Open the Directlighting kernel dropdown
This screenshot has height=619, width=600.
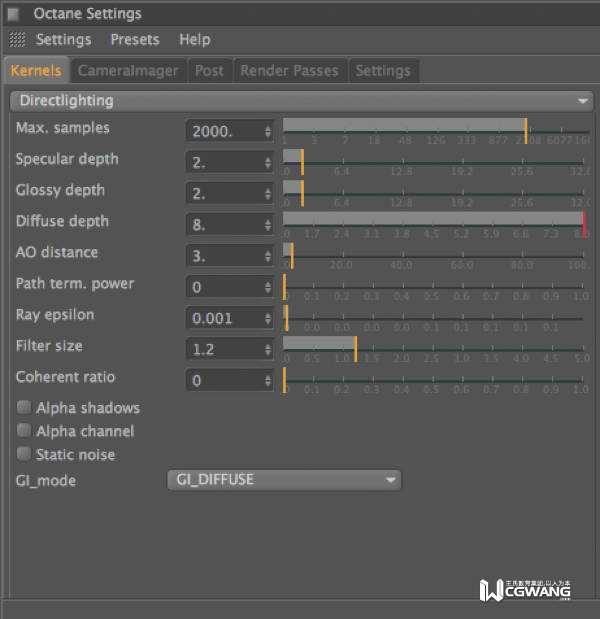(302, 101)
